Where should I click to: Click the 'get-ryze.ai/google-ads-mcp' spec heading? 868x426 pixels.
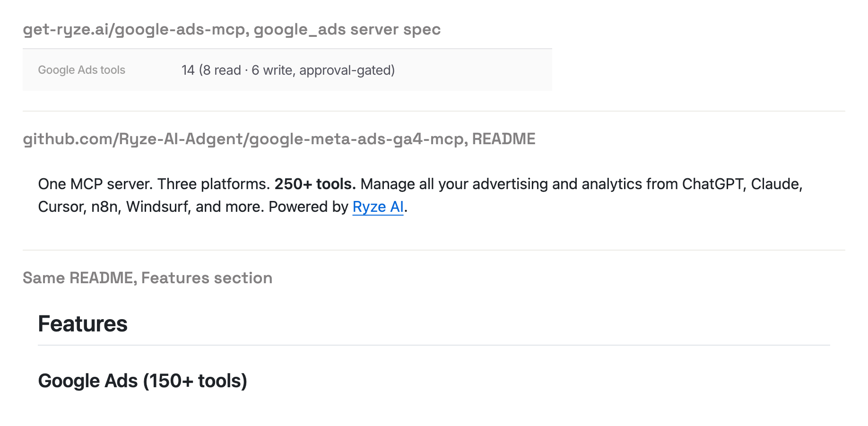[232, 29]
